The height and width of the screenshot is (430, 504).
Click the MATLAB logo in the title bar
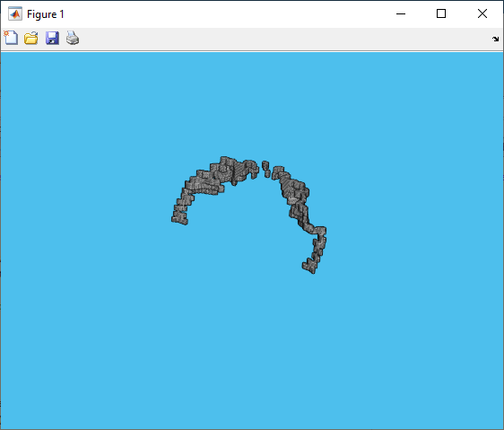pyautogui.click(x=15, y=13)
